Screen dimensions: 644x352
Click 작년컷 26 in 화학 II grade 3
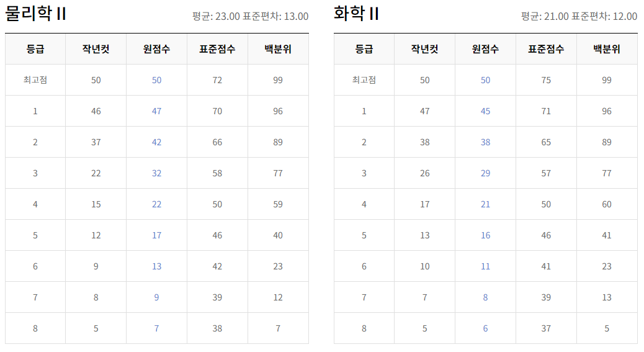(424, 173)
